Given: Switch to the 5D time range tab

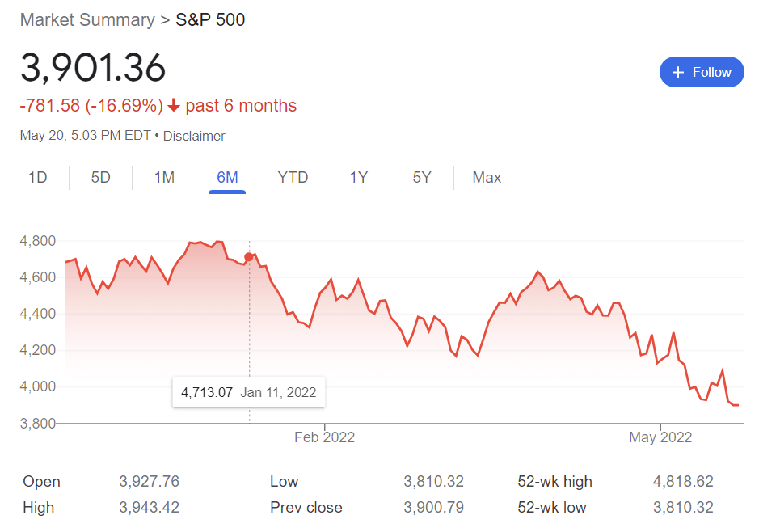Looking at the screenshot, I should [100, 177].
